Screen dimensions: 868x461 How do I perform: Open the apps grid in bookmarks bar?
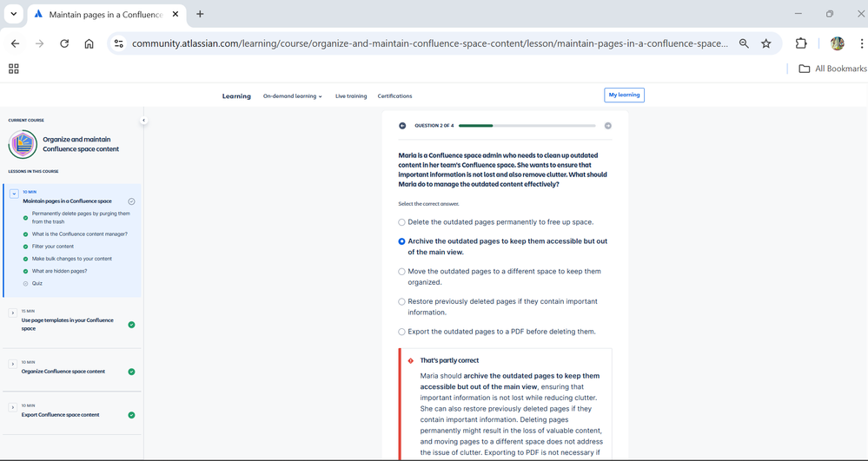(14, 69)
